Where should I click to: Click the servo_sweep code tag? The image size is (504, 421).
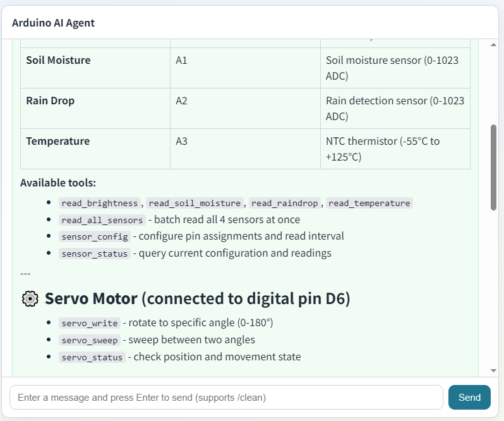(90, 340)
